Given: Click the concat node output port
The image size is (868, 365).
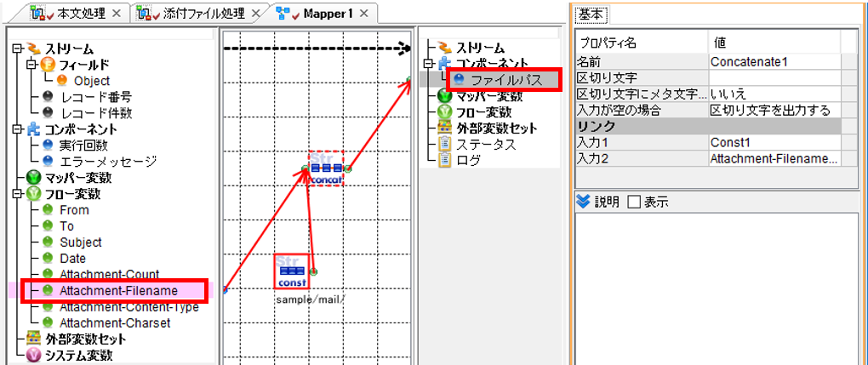Looking at the screenshot, I should (x=348, y=168).
